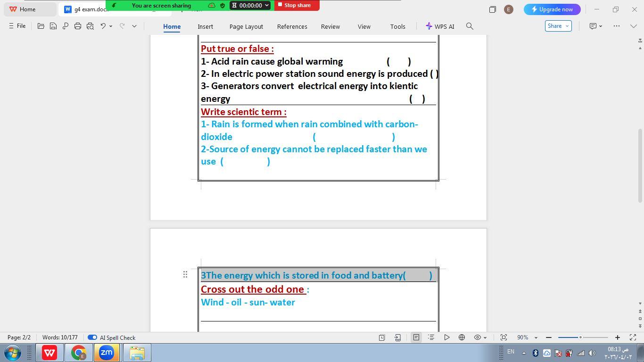Click the send to device status bar icon
This screenshot has height=362, width=644.
[x=398, y=337]
